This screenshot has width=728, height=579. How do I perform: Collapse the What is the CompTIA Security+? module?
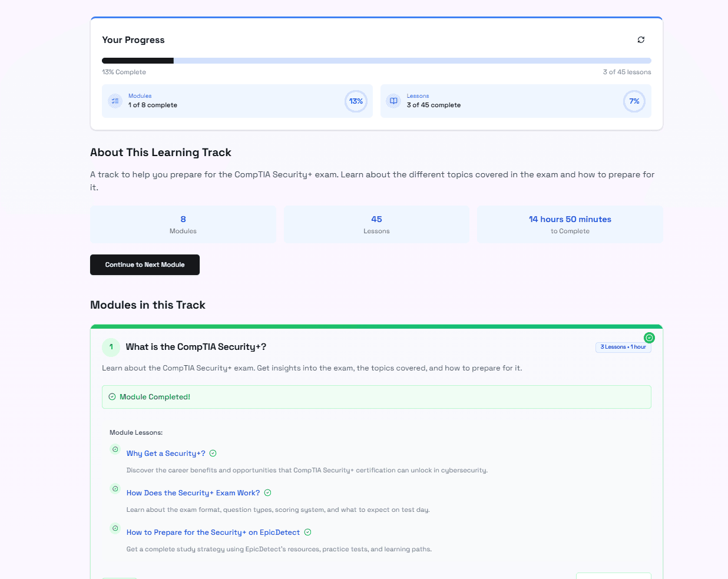pos(196,347)
